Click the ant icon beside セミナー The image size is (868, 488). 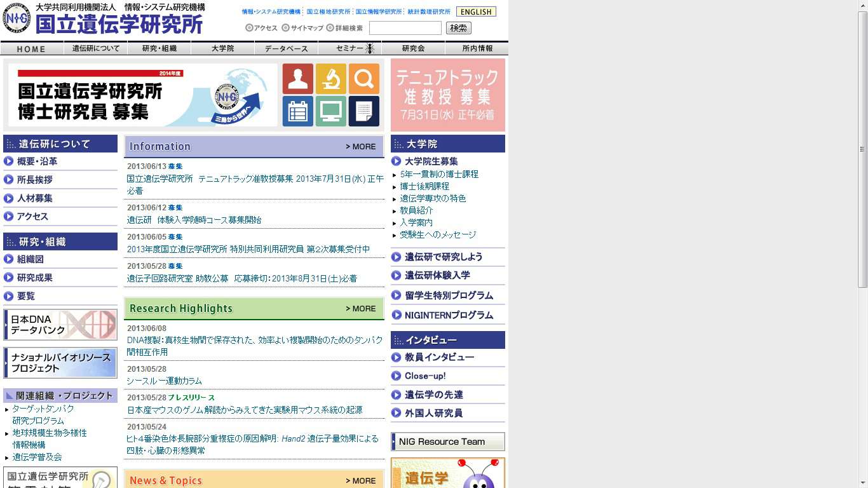point(370,48)
